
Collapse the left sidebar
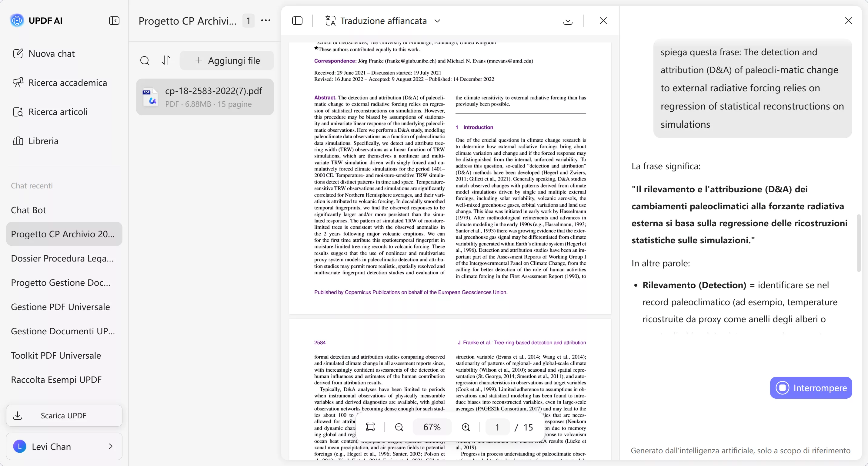click(x=114, y=21)
